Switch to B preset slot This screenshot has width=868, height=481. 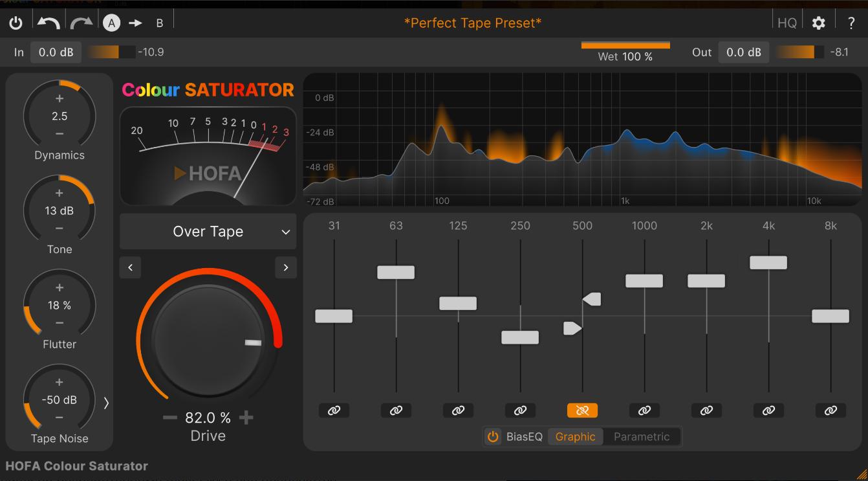coord(160,23)
